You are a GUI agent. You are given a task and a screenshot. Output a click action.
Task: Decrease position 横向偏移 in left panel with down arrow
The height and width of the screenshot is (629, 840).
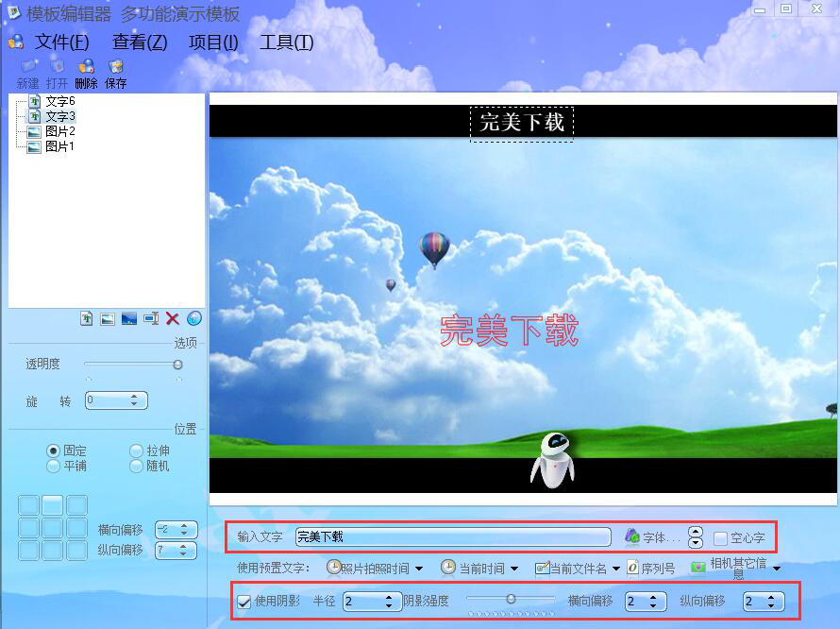(184, 533)
